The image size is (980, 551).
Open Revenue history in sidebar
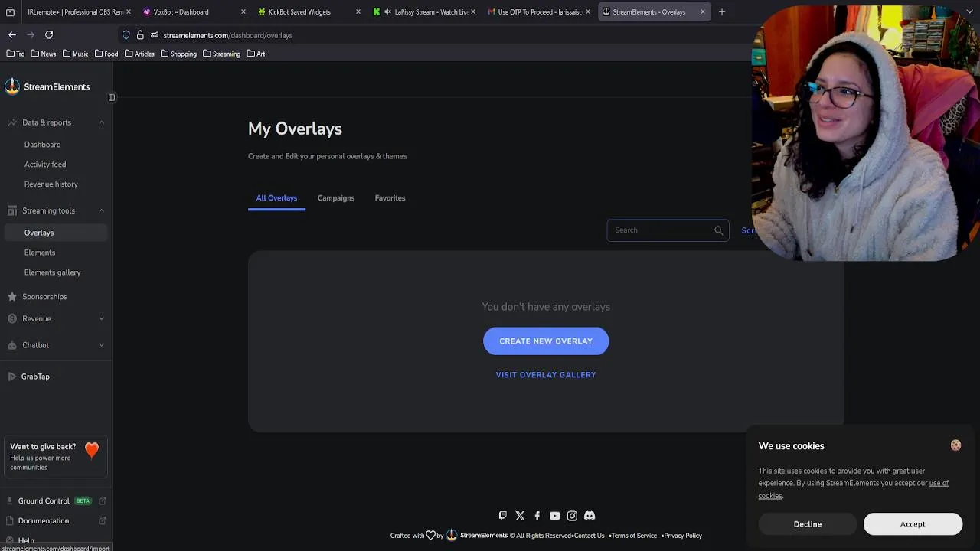point(51,184)
